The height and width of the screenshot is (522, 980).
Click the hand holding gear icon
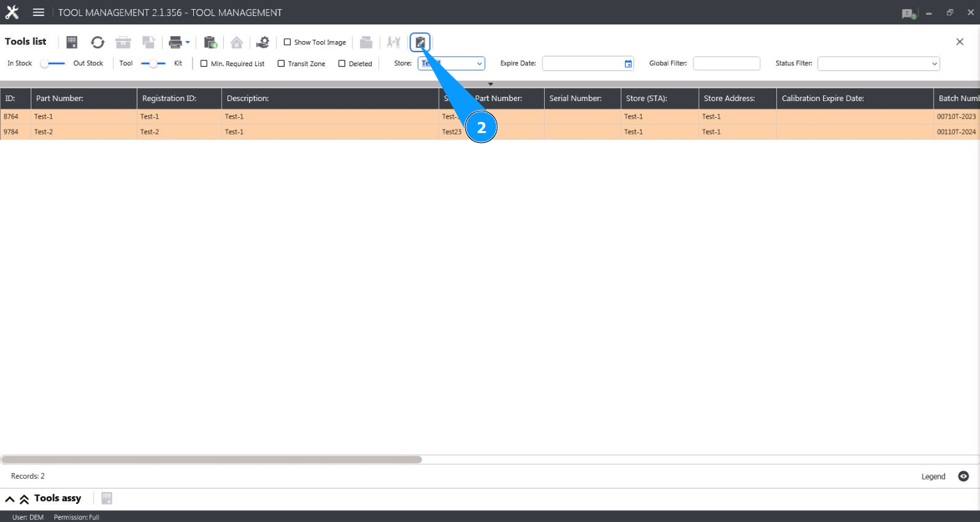pos(263,43)
